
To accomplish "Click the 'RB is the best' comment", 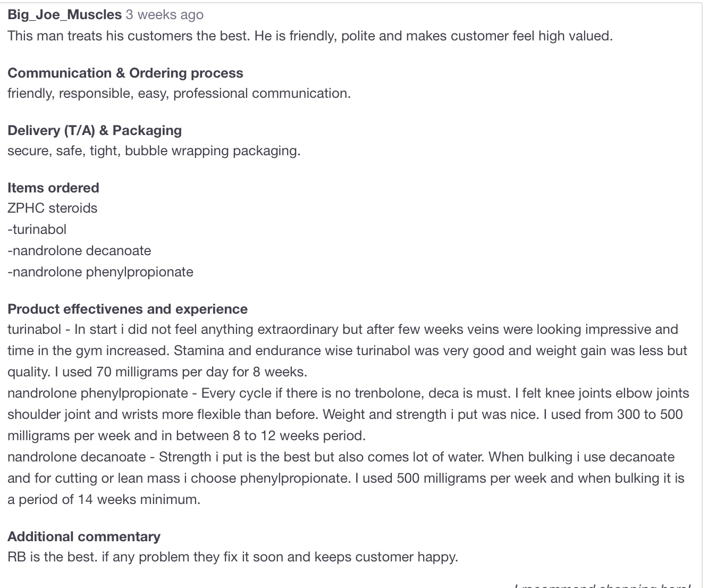I will point(232,557).
